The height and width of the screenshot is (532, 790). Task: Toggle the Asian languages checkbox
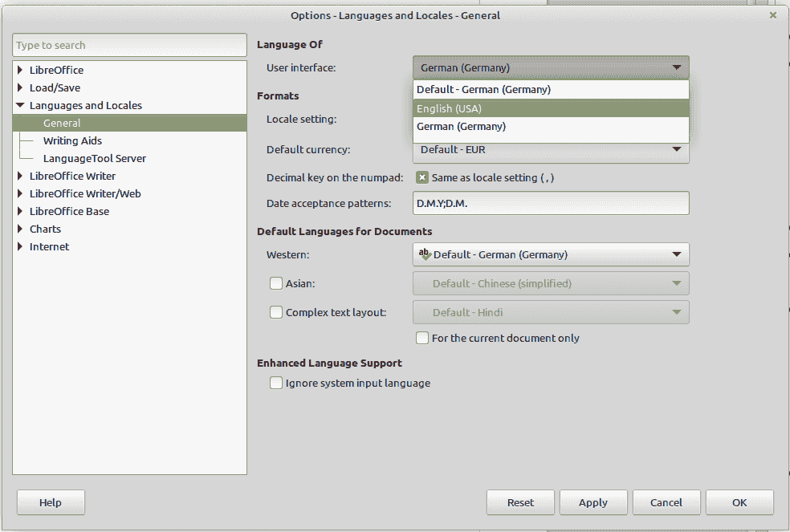(x=276, y=283)
